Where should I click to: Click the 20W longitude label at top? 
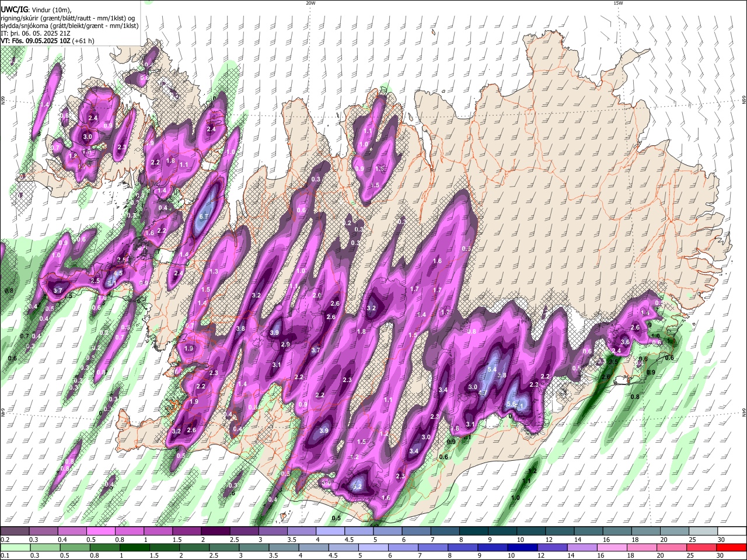click(x=310, y=3)
